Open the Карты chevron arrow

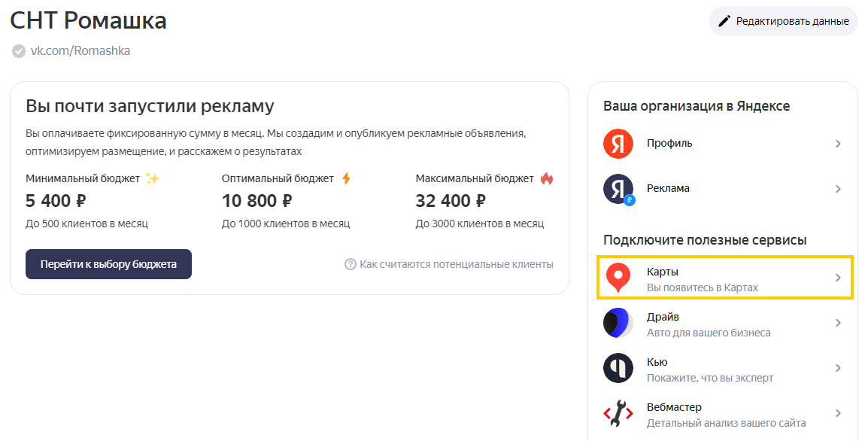pos(838,278)
